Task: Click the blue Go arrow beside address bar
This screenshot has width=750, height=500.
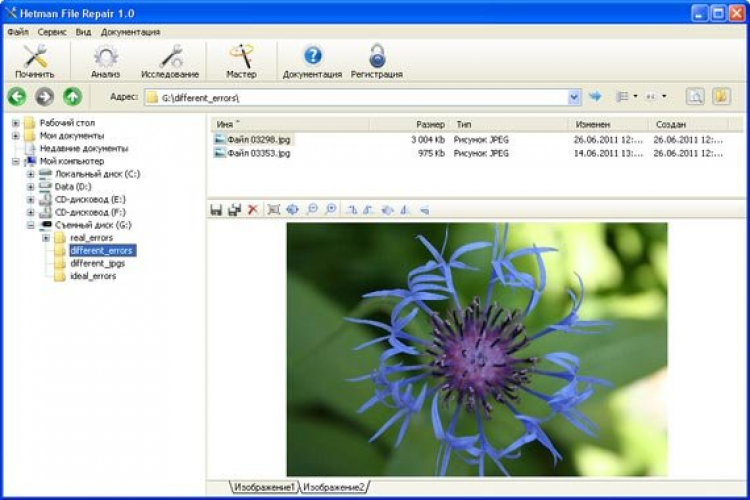Action: pyautogui.click(x=595, y=97)
